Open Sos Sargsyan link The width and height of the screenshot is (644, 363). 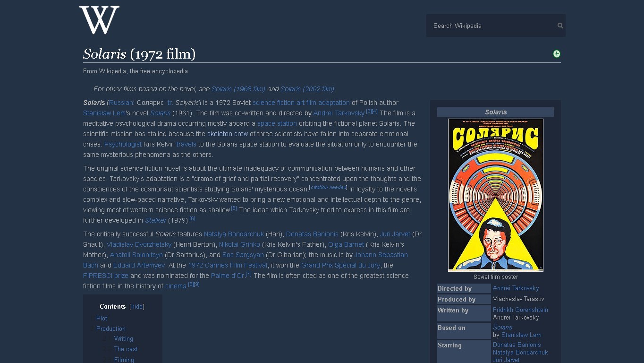click(243, 255)
